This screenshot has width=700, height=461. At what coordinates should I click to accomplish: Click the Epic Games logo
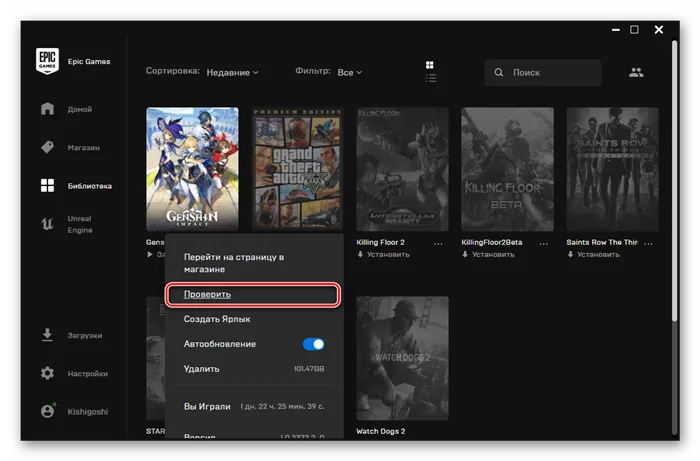coord(47,62)
